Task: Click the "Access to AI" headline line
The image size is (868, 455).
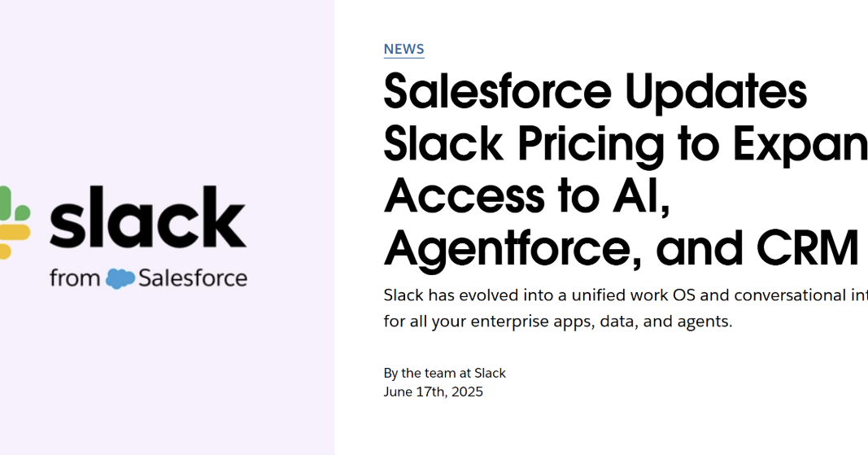Action: 527,196
